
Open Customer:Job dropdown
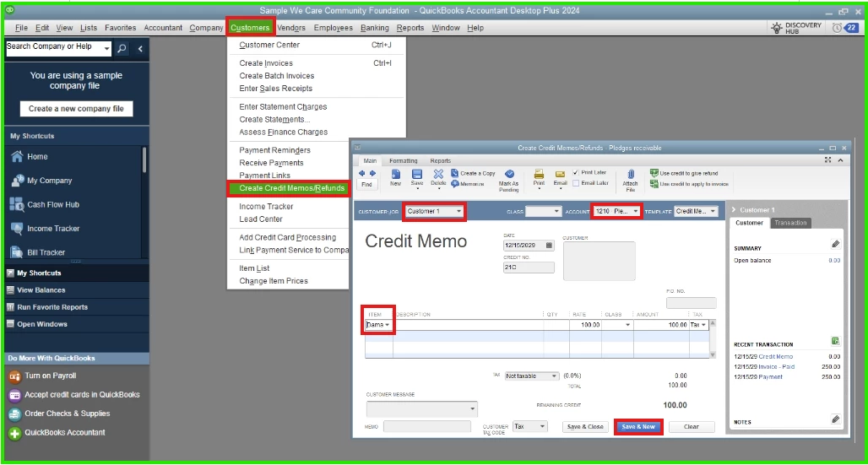coord(459,212)
